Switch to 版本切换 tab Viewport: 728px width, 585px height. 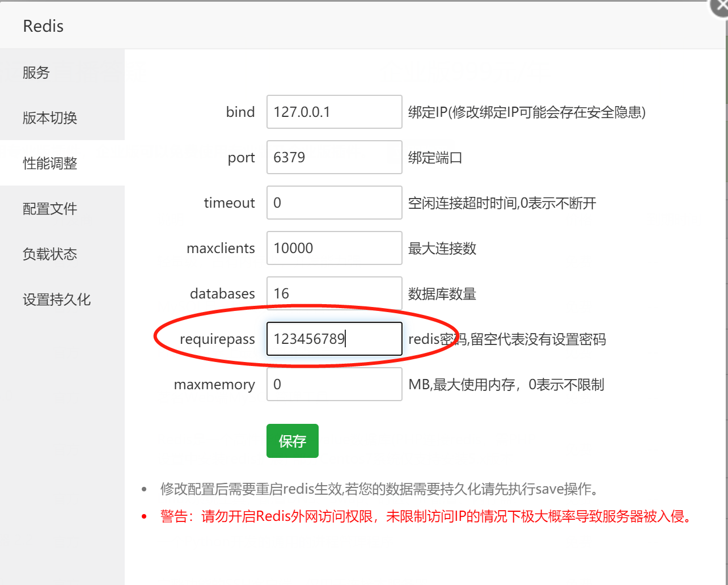point(62,117)
